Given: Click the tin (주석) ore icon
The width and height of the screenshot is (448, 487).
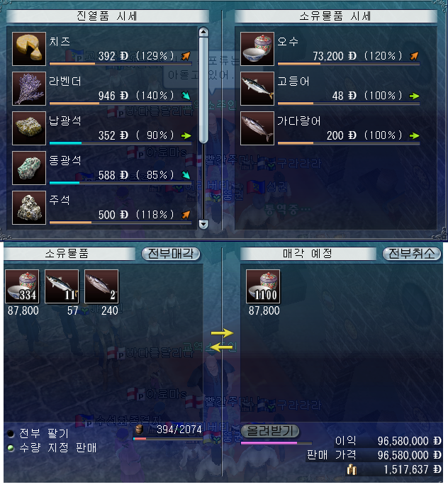Looking at the screenshot, I should click(29, 208).
